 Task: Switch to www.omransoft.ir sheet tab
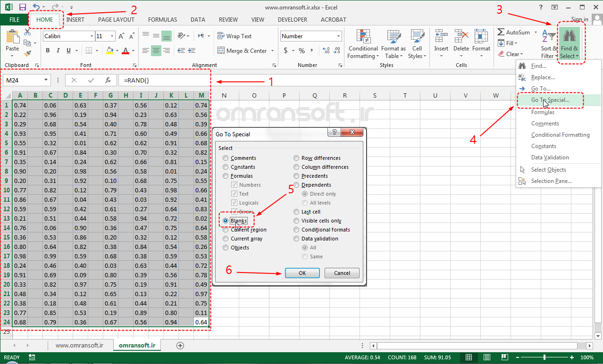pos(79,345)
